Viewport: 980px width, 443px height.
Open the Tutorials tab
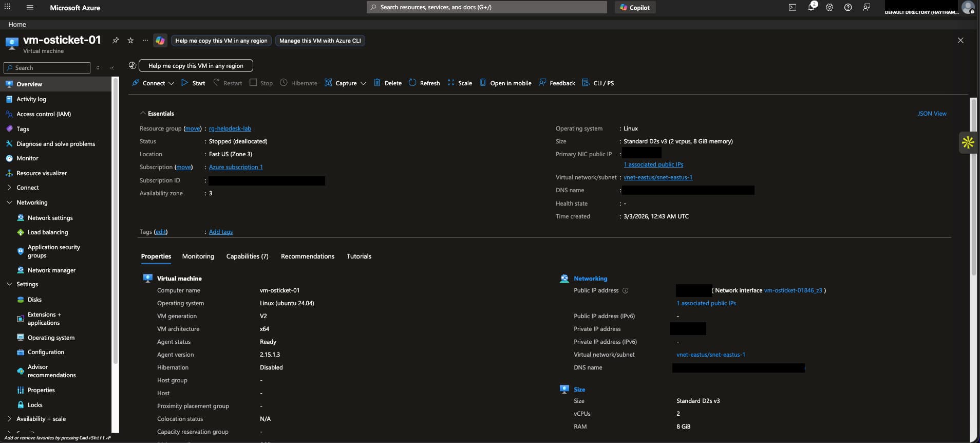pos(359,256)
